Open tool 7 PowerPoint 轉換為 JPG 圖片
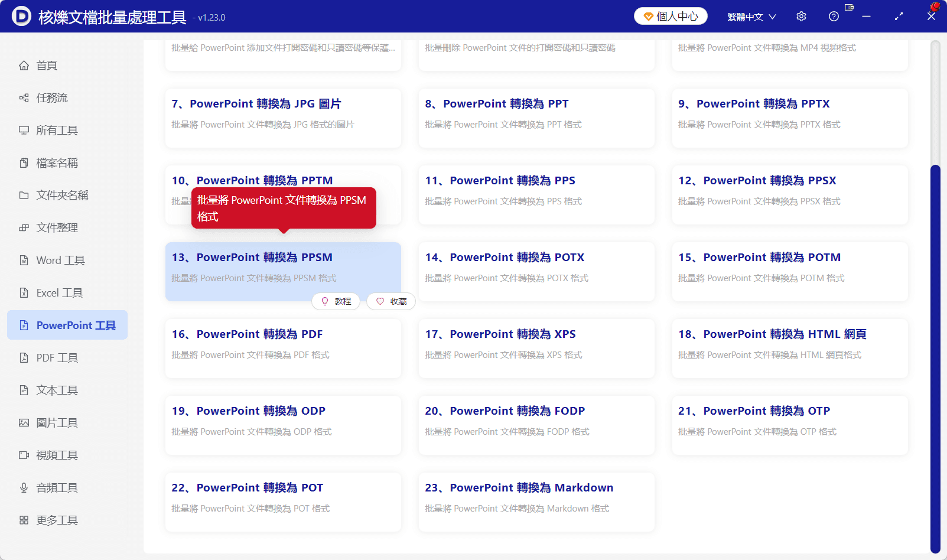Viewport: 947px width, 560px height. pyautogui.click(x=283, y=118)
